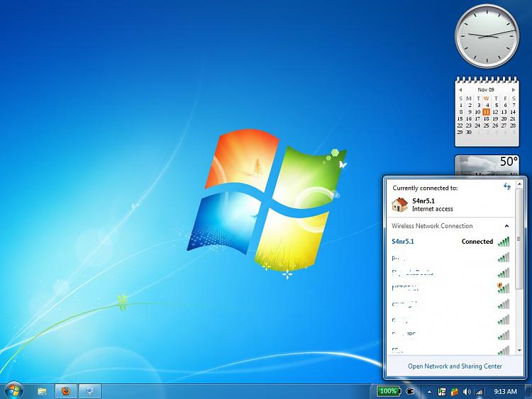Click the third taskbar application button
Screen dimensions: 532x399
[90, 391]
